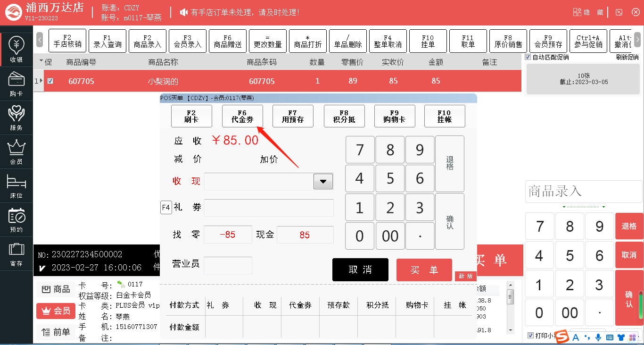Toggle Sogou English/Chinese A icon
644x345 pixels.
point(575,337)
